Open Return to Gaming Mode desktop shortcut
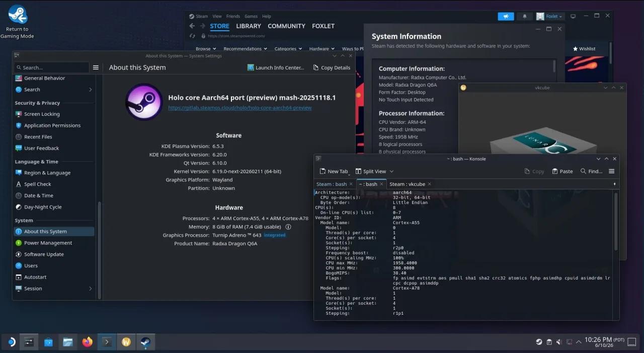The image size is (644, 353). (x=18, y=22)
